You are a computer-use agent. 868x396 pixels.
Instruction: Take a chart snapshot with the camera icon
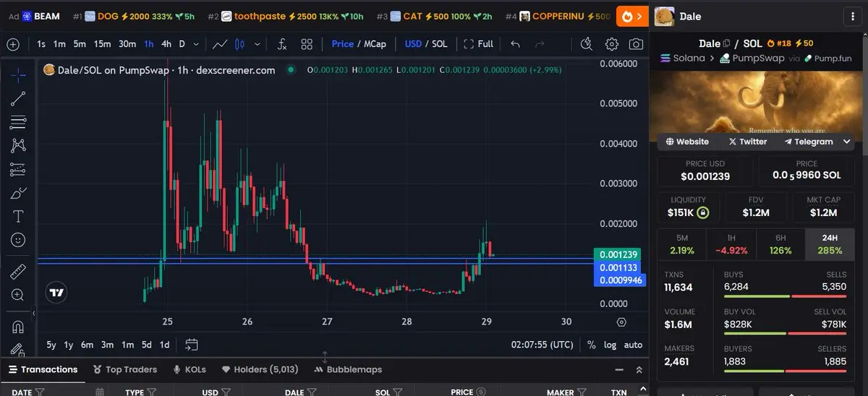coord(636,44)
